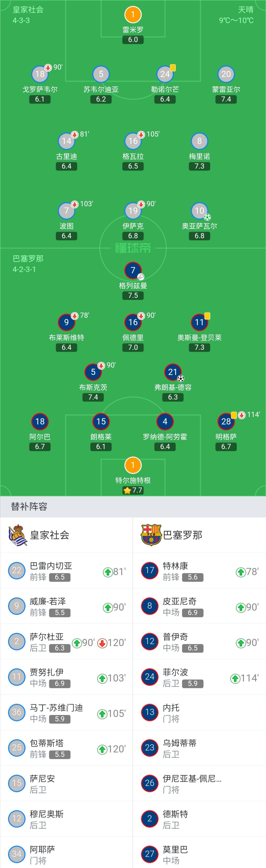Tap 替补阵容 section header
Screen dimensions: 266x868
(x=29, y=507)
